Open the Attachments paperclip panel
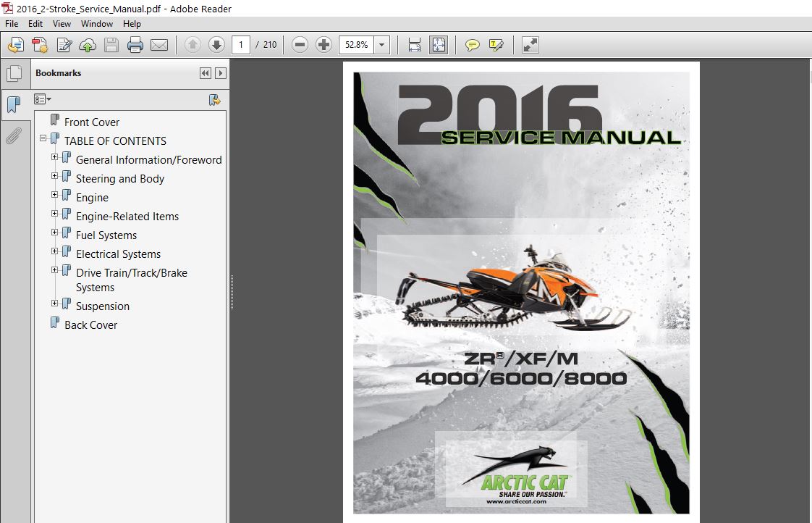 14,136
